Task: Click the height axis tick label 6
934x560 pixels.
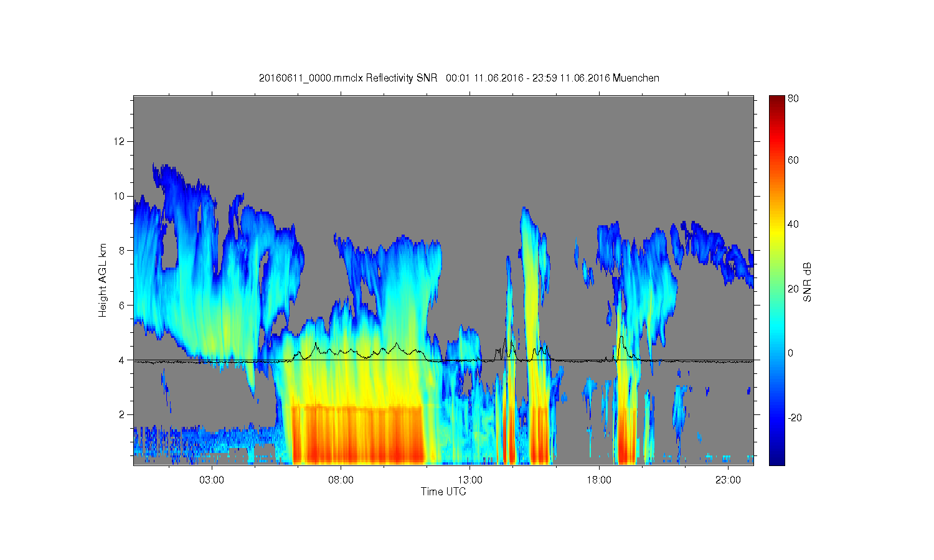Action: click(x=123, y=306)
